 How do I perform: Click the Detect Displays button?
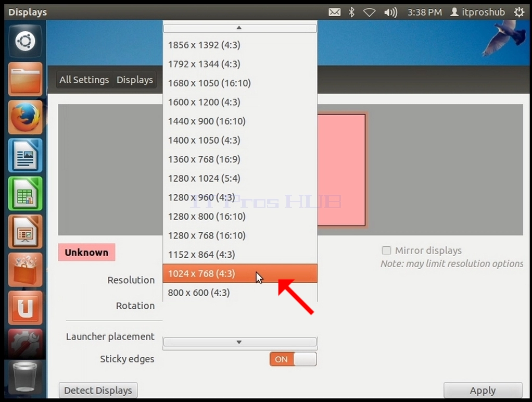coord(98,390)
